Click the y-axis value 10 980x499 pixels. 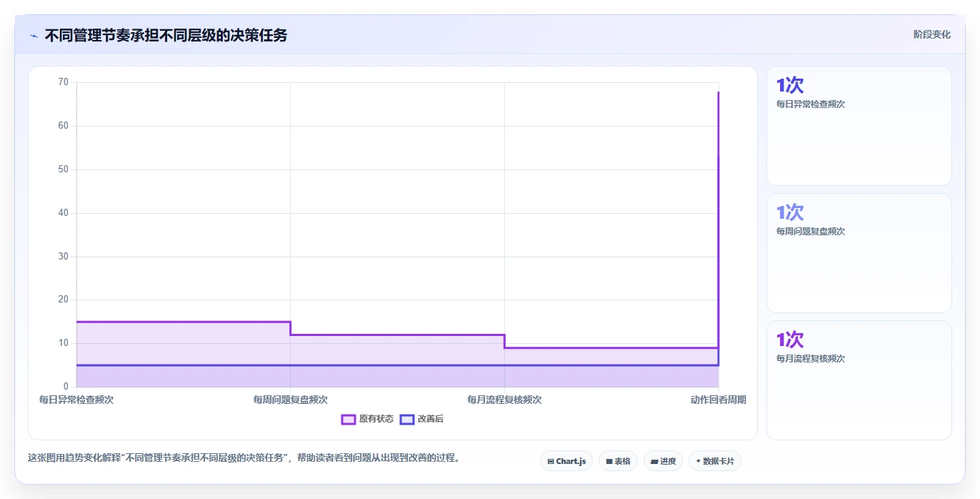coord(64,343)
